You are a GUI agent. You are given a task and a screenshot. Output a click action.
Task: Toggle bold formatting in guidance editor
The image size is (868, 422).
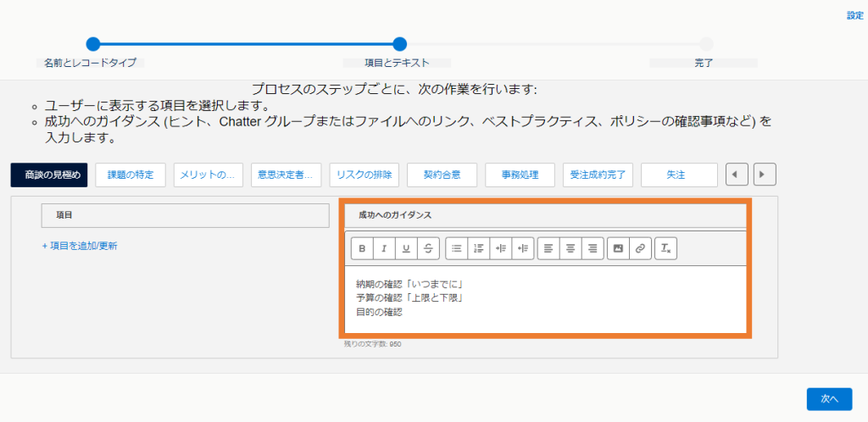pos(362,248)
